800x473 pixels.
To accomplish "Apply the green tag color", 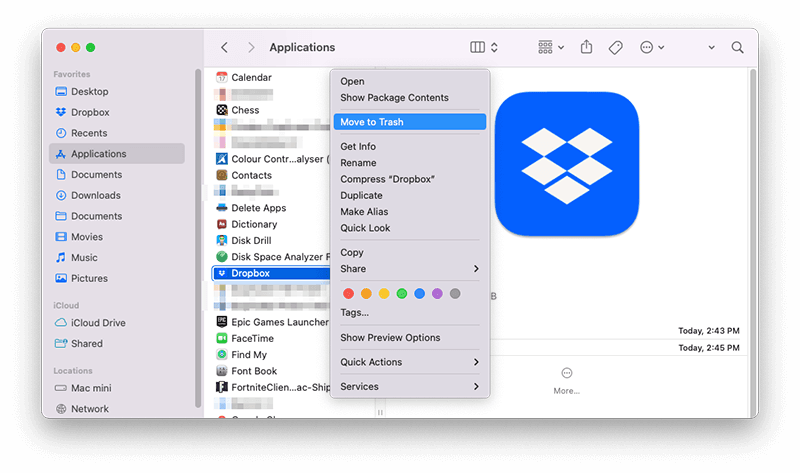I will (402, 293).
